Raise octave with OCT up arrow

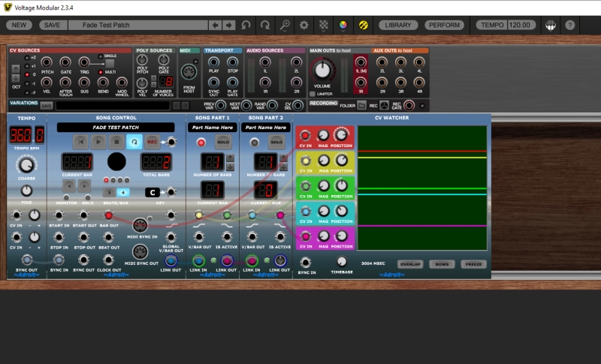[16, 69]
